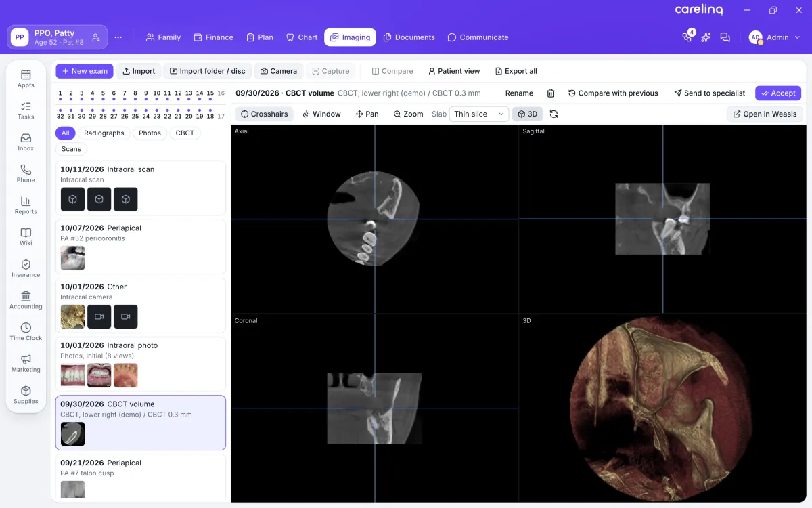Open Insurance in the sidebar
Viewport: 812px width, 508px height.
pyautogui.click(x=26, y=268)
